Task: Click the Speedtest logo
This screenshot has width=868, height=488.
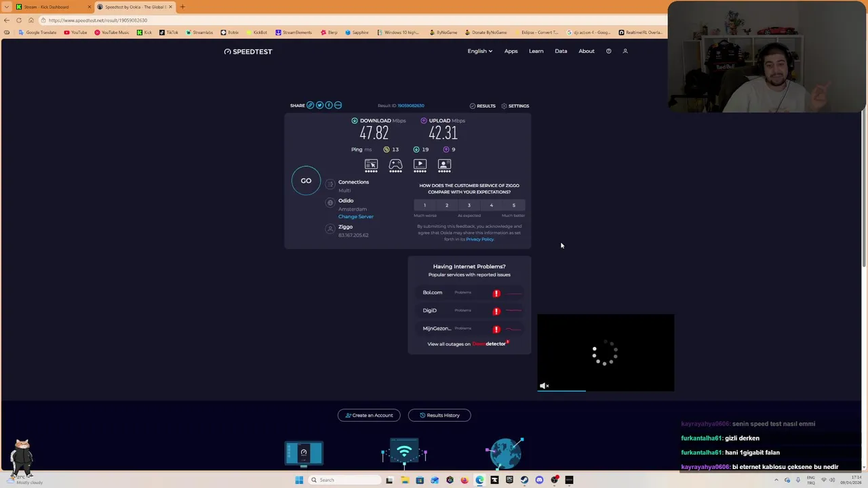Action: 248,52
